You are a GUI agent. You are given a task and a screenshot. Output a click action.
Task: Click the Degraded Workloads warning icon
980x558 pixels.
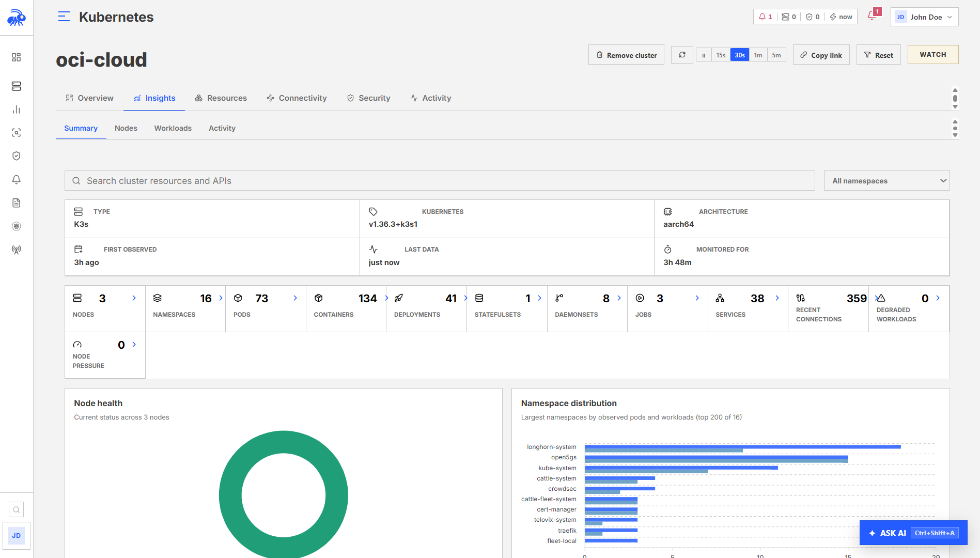(881, 298)
